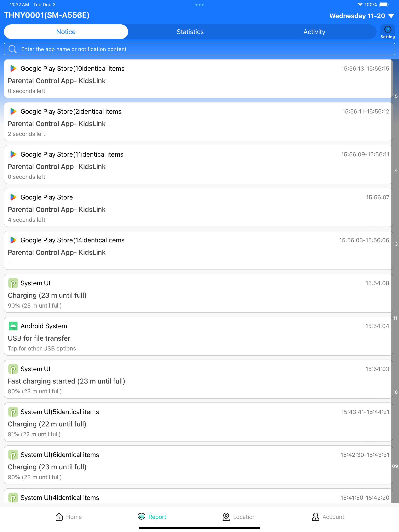Tap the 15:54:04 timestamp
This screenshot has height=532, width=399.
(377, 326)
